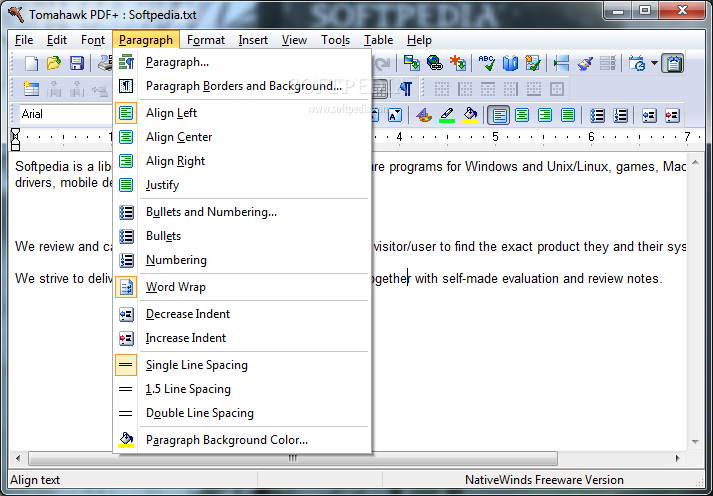Viewport: 713px width, 496px height.
Task: Click the ruler indent marker
Action: coord(15,139)
